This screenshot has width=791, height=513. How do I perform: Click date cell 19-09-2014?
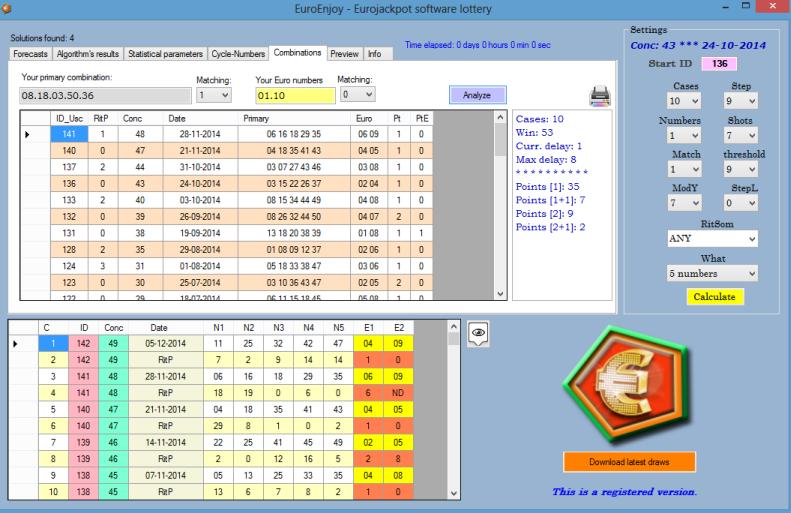[200, 233]
